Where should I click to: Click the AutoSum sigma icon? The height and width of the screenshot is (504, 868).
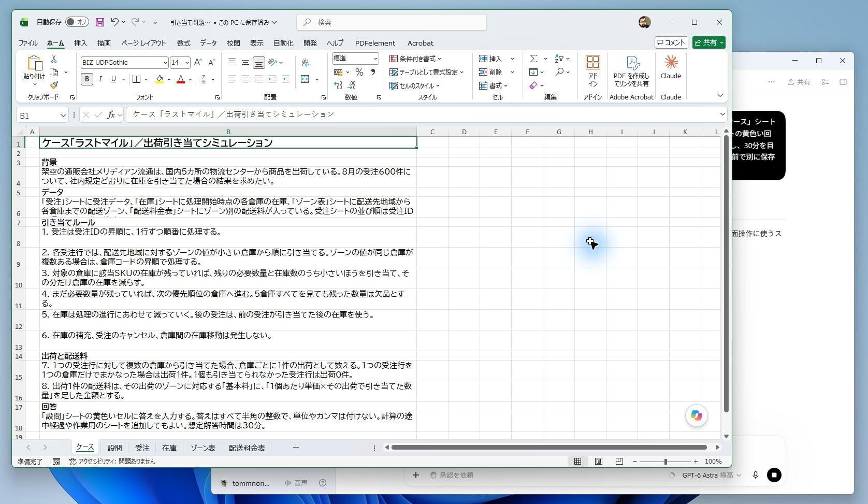[x=533, y=59]
